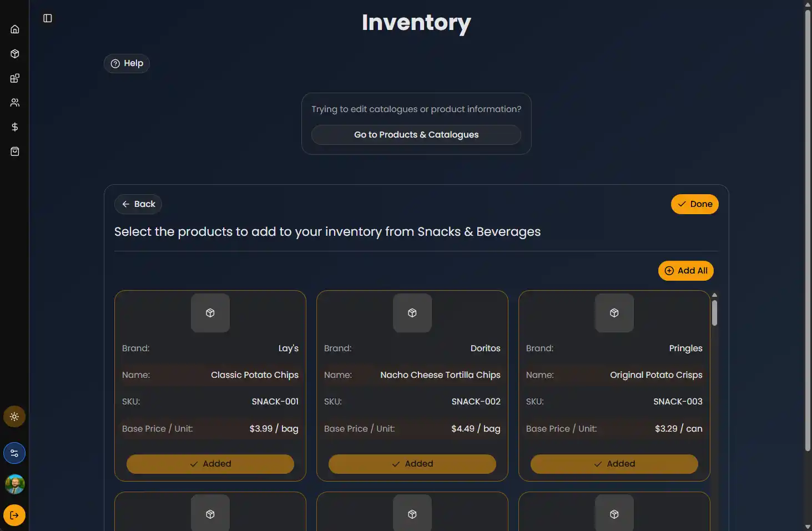Open the Home icon in sidebar
This screenshot has width=812, height=531.
coord(15,29)
